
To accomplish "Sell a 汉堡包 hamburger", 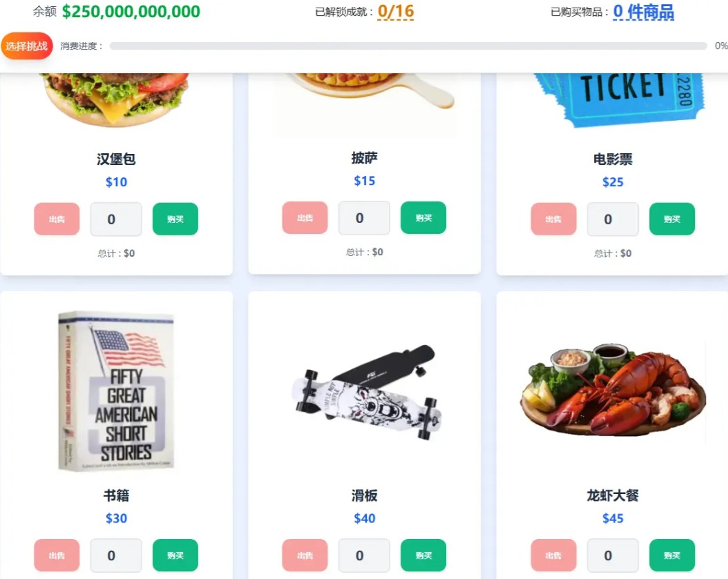I will point(57,219).
